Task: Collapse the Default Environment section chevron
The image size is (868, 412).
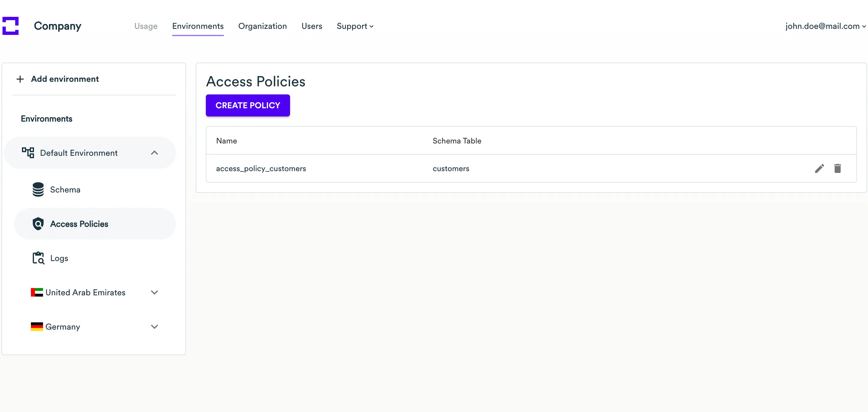Action: [154, 153]
